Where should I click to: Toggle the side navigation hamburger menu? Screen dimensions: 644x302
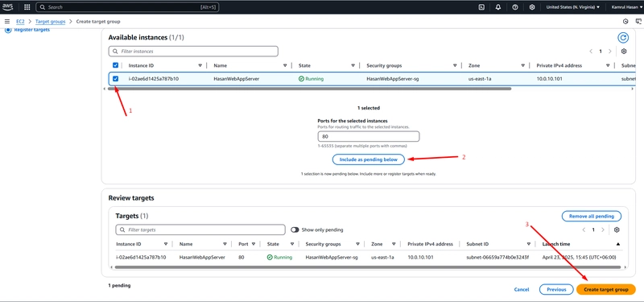tap(7, 22)
